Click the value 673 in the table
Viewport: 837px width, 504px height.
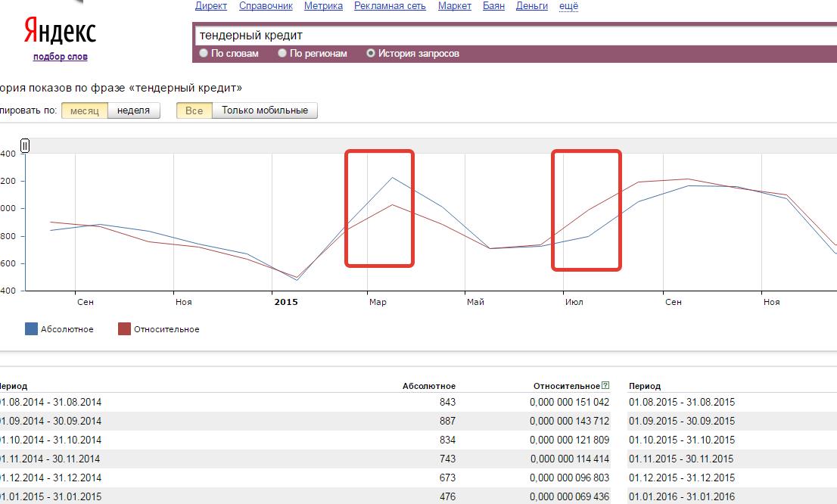(x=447, y=478)
